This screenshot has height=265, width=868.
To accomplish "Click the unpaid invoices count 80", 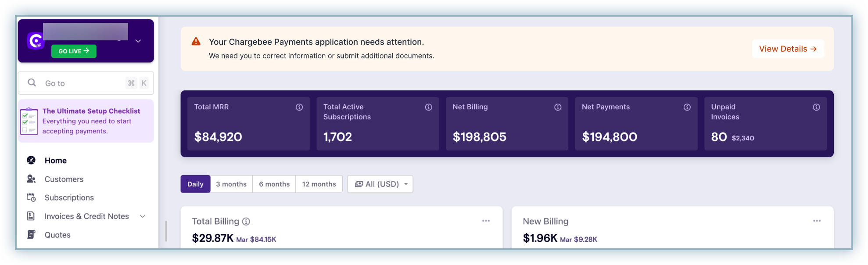I will 719,137.
